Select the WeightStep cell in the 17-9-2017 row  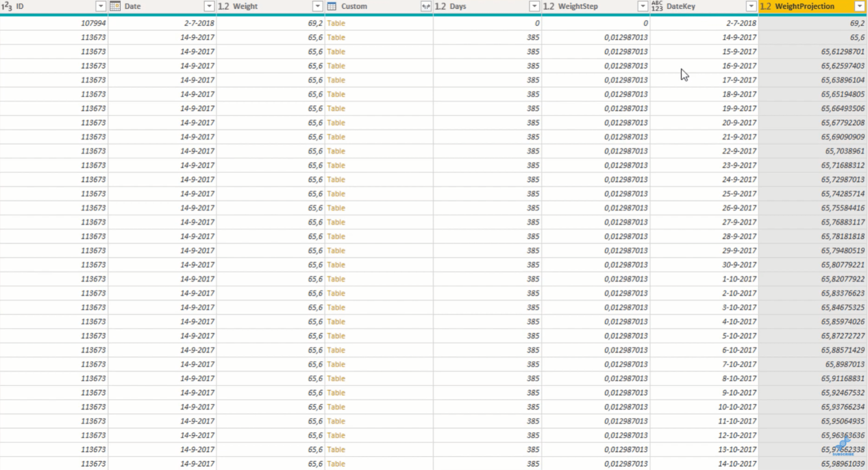point(596,80)
